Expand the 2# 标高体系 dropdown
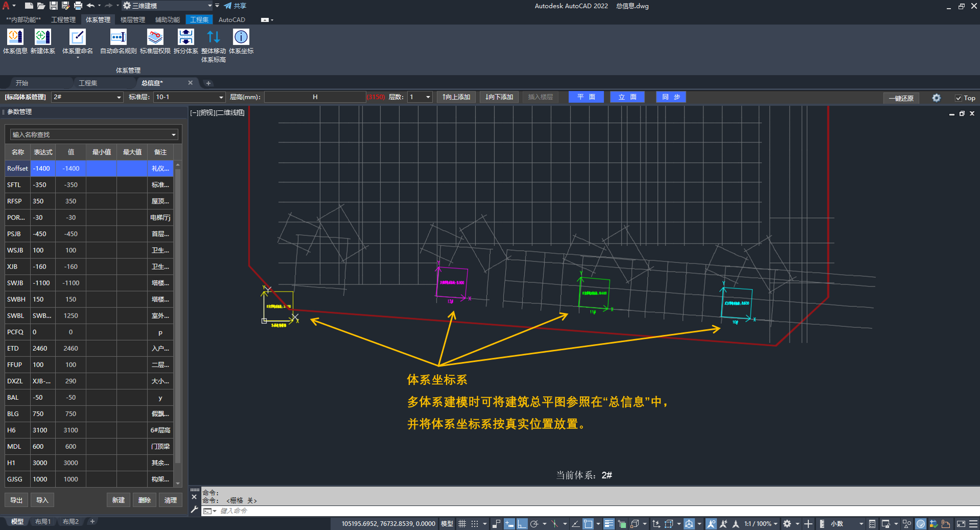Image resolution: width=980 pixels, height=530 pixels. [x=118, y=97]
